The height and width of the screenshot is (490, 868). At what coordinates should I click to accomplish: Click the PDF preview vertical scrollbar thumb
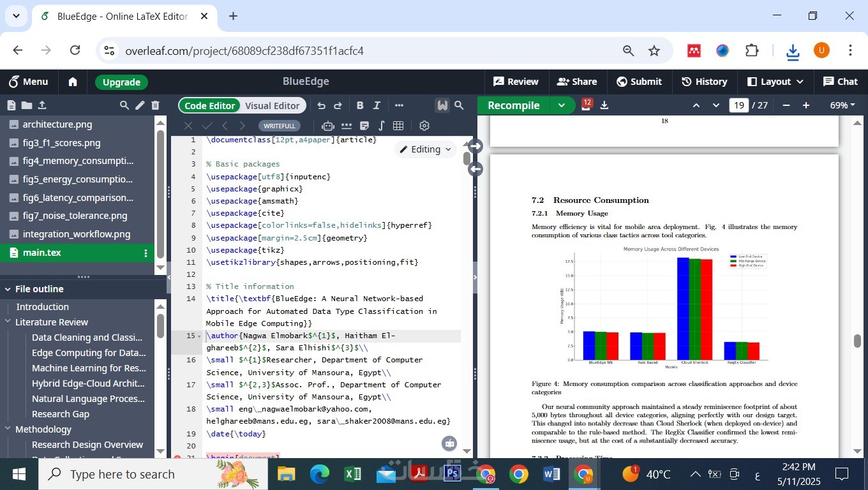tap(857, 341)
